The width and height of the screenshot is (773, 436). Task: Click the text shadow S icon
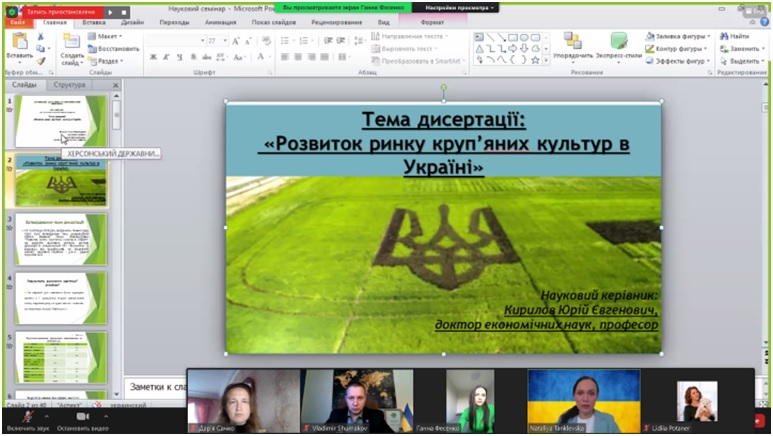coord(193,57)
